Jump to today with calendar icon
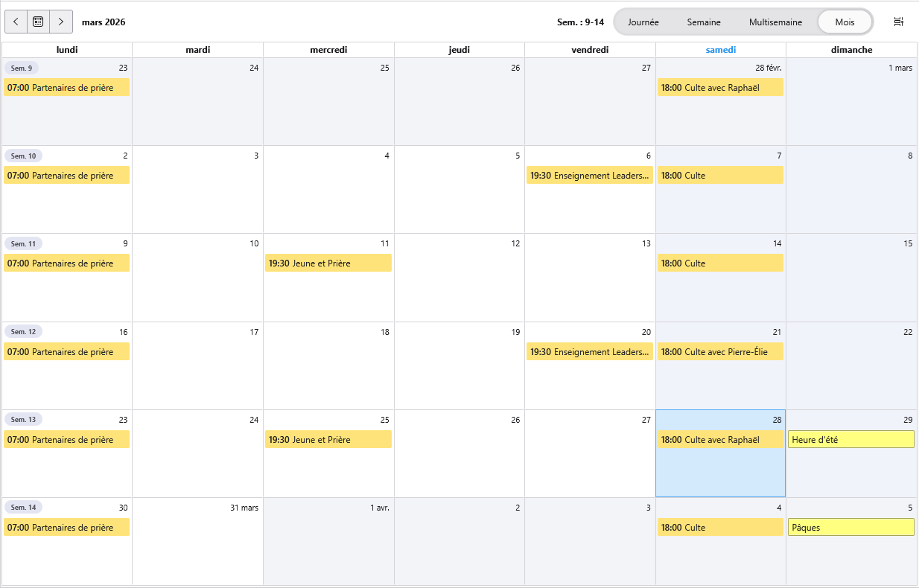The image size is (919, 588). 38,22
